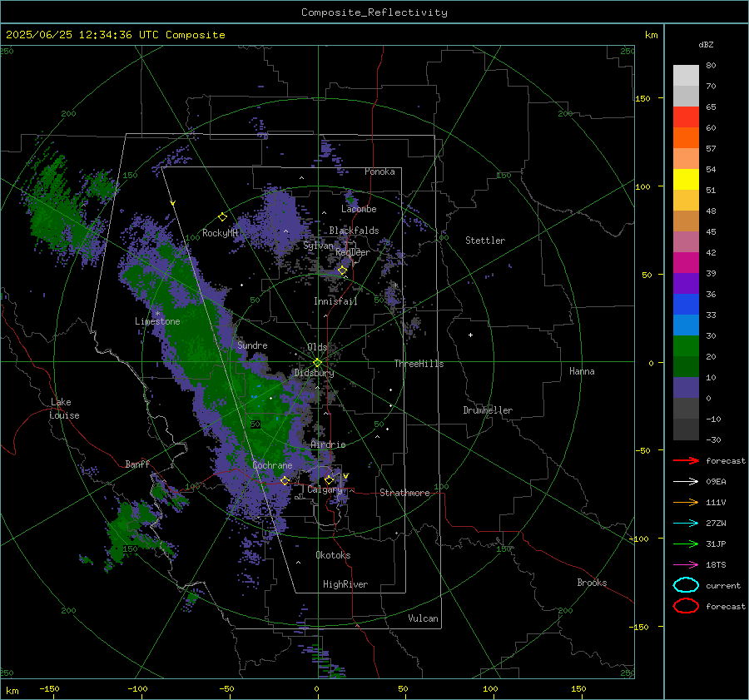Click the green 31JP arrow icon
This screenshot has height=700, width=749.
click(686, 544)
